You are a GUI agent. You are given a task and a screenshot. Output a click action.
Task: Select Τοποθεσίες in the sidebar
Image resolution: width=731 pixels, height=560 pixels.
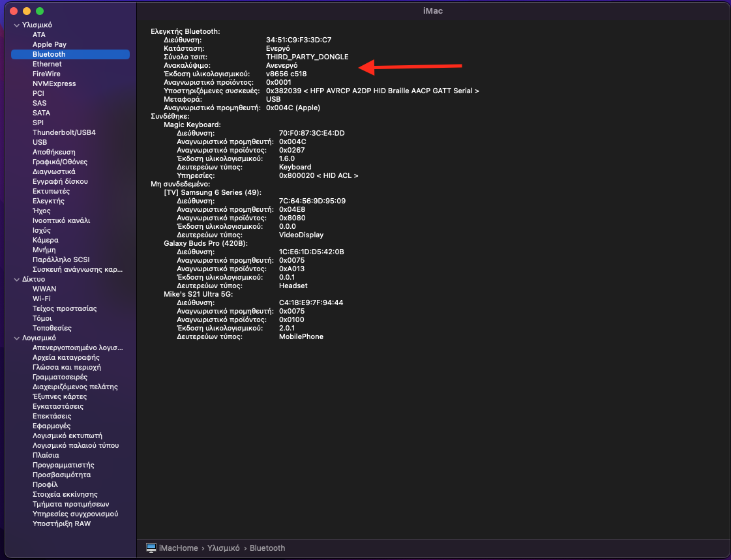click(x=52, y=329)
